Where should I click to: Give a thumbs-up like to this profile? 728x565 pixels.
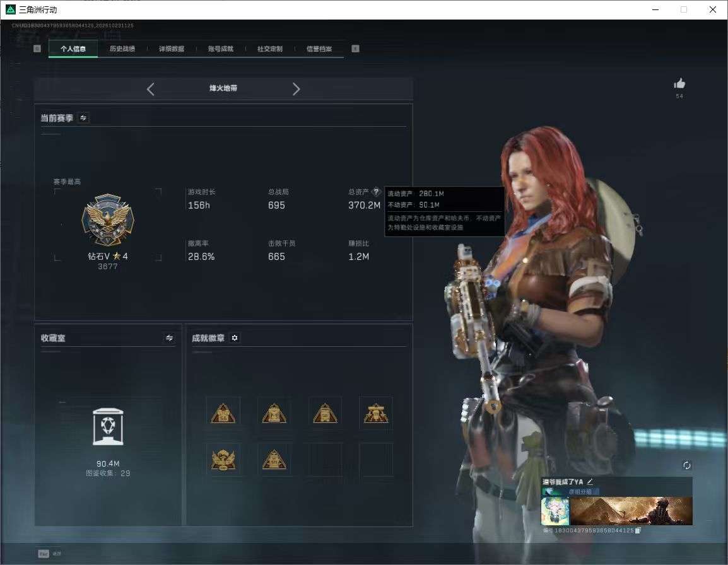tap(679, 84)
